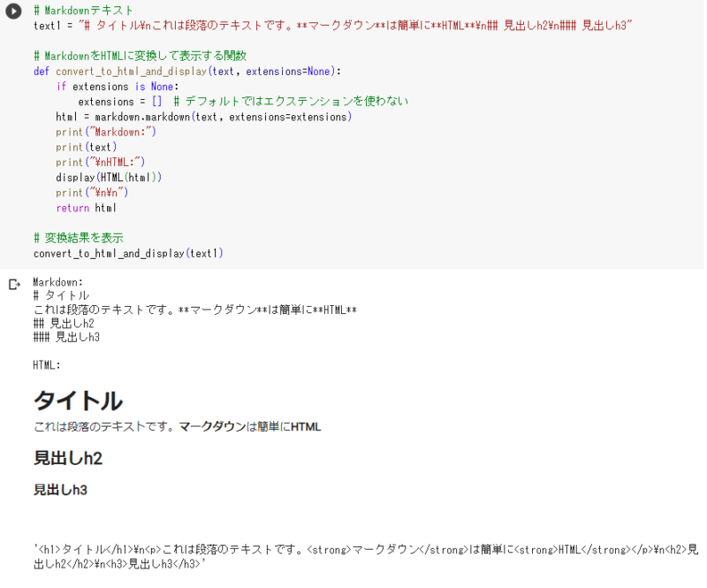Click the output toggle icon beside the Markdown output
Viewport: 707px width, 588px height.
(14, 285)
